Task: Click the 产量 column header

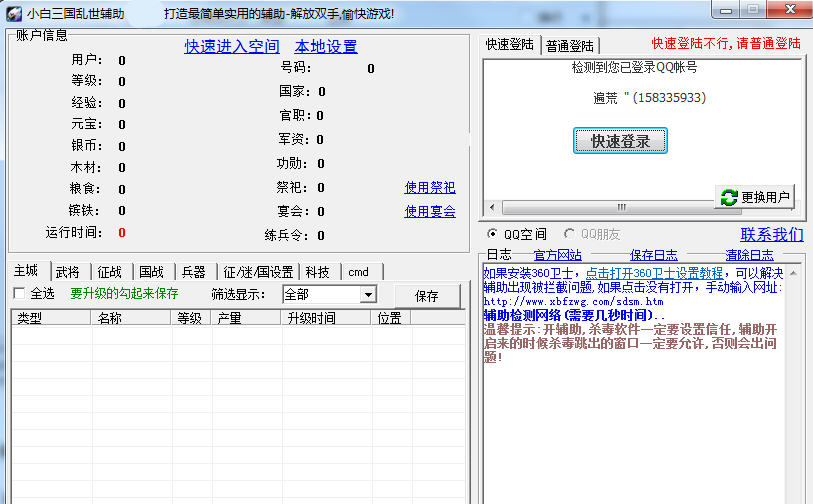Action: point(245,318)
